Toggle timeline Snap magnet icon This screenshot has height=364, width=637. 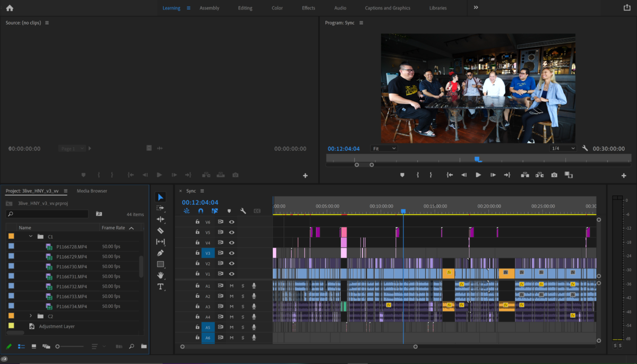click(x=201, y=211)
